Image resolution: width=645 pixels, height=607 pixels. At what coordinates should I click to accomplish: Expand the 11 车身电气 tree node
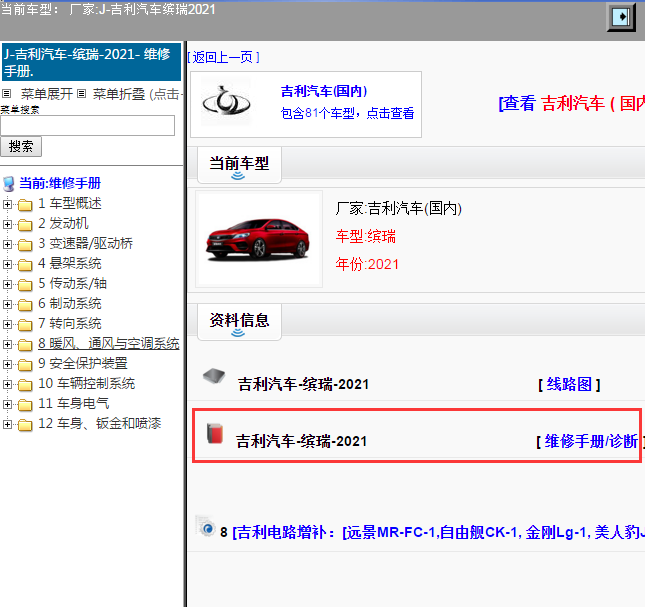tap(7, 405)
